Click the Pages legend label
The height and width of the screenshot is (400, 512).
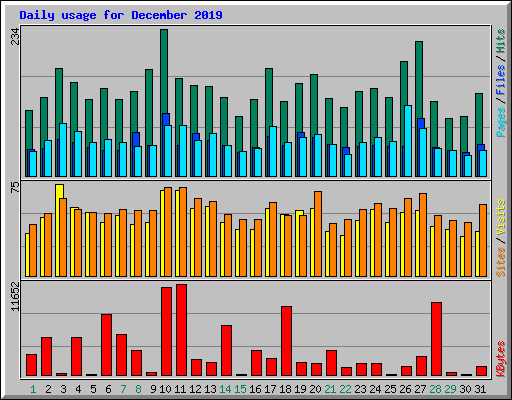click(x=501, y=122)
